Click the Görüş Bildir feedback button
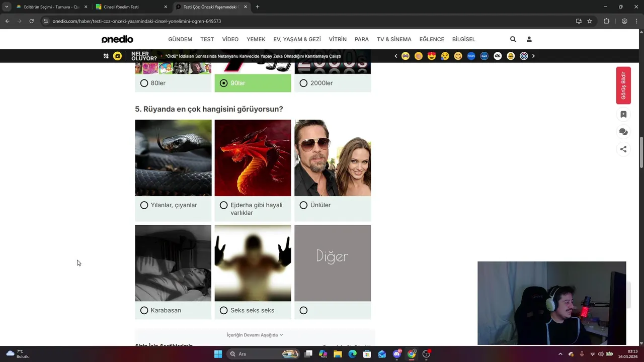Screen dimensions: 644x362 [623, 85]
